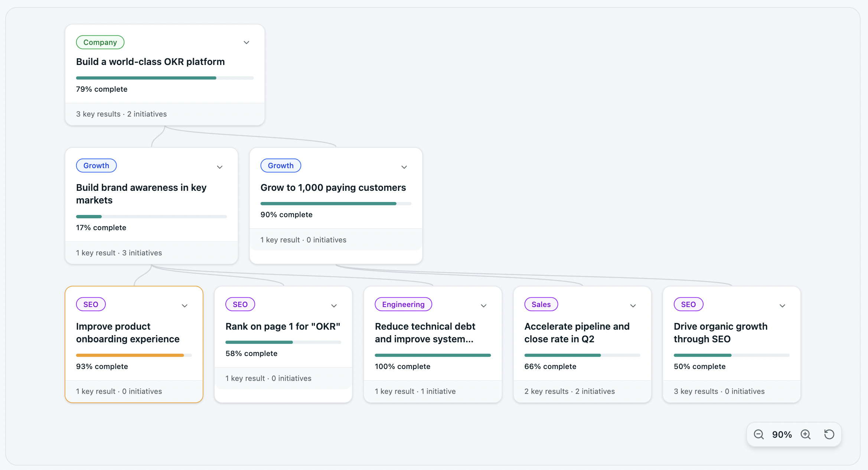The width and height of the screenshot is (868, 470).
Task: Click the Engineering tag badge
Action: pyautogui.click(x=404, y=304)
